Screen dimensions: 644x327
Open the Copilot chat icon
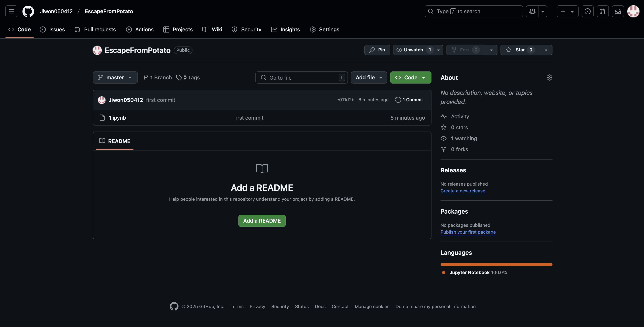532,11
